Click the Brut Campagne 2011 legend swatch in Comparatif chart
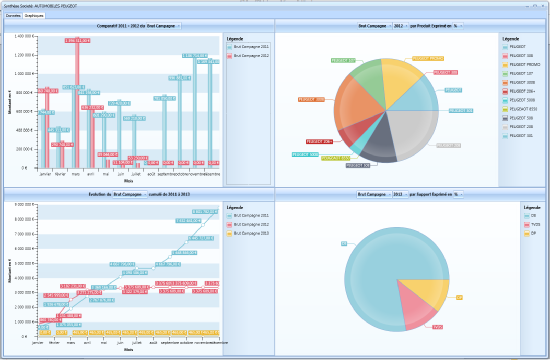550x360 pixels. coord(230,47)
